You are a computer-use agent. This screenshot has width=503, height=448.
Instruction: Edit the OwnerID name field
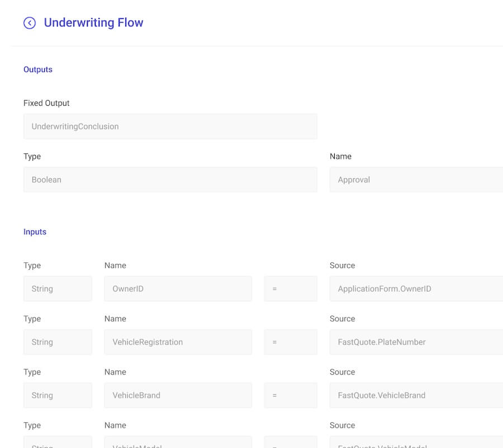pos(178,289)
